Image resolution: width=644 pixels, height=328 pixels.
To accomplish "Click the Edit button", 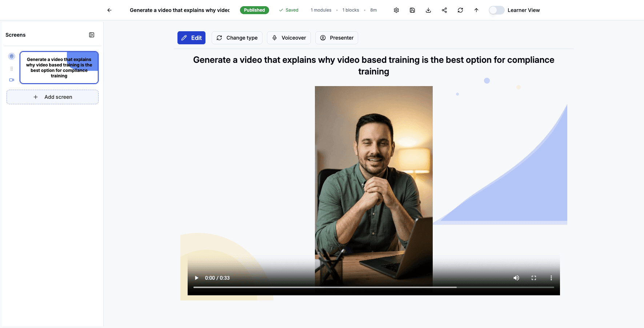I will pos(191,37).
